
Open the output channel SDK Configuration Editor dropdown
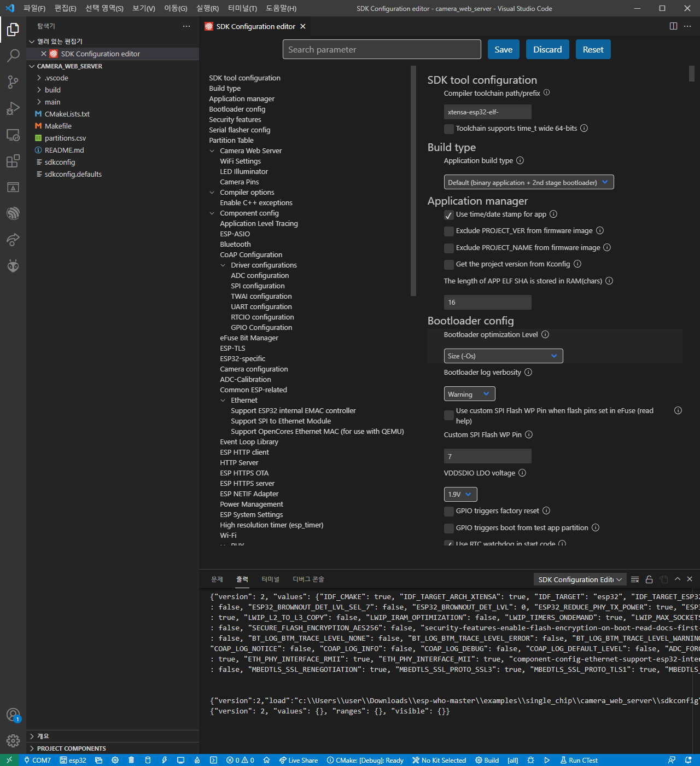point(580,579)
